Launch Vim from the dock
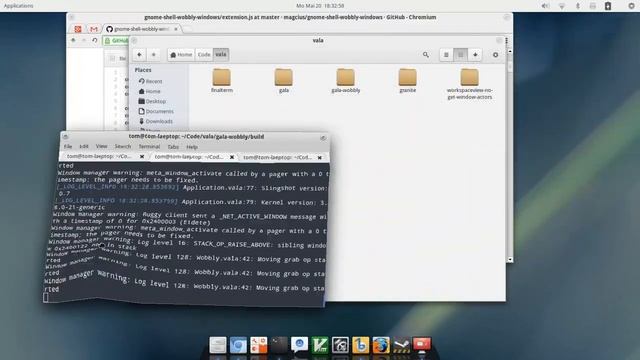Viewport: 640px width, 360px height. (320, 345)
